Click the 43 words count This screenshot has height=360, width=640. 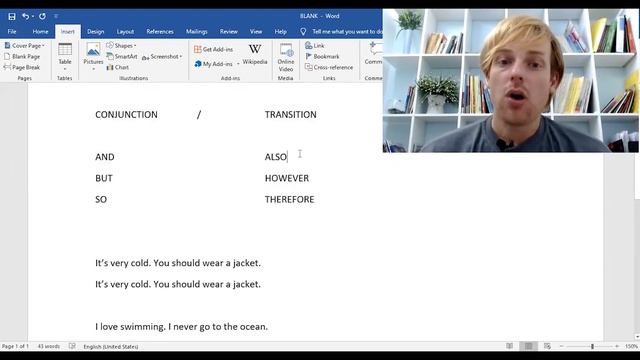point(49,347)
